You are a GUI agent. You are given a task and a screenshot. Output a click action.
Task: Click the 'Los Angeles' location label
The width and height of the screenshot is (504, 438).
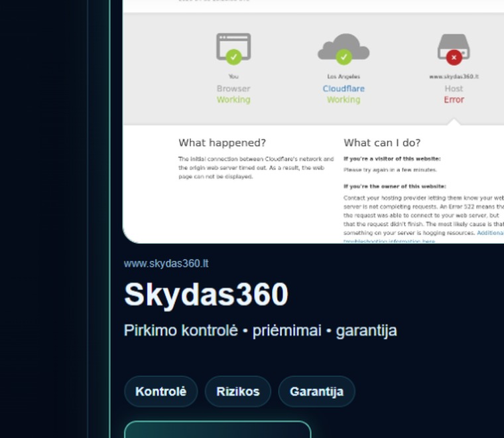click(x=344, y=76)
